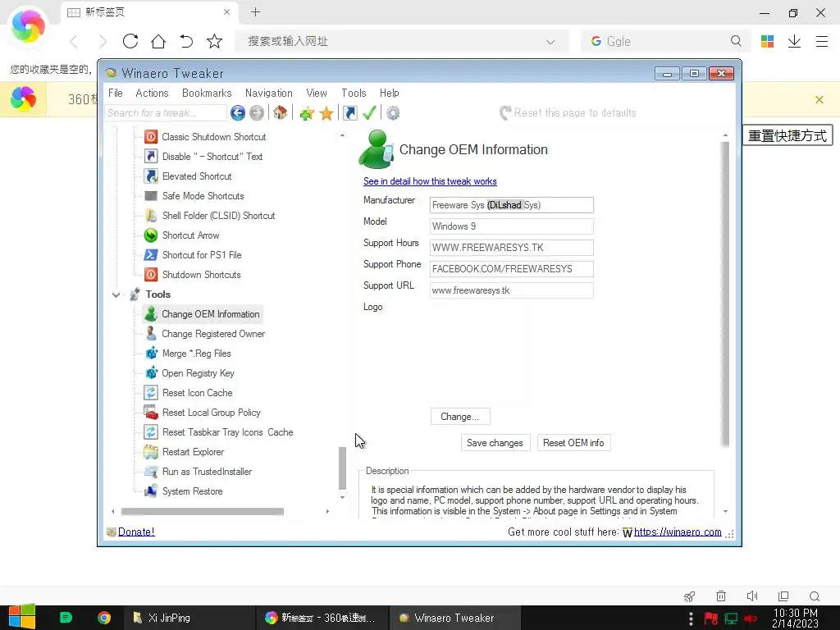Select Shell Folder (CLSID) Shortcut
The width and height of the screenshot is (840, 630).
218,216
